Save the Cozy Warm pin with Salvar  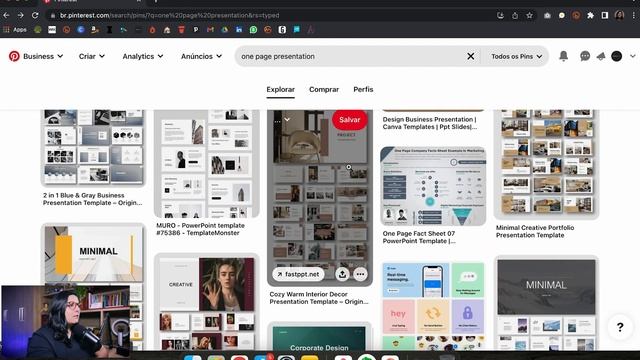tap(349, 120)
